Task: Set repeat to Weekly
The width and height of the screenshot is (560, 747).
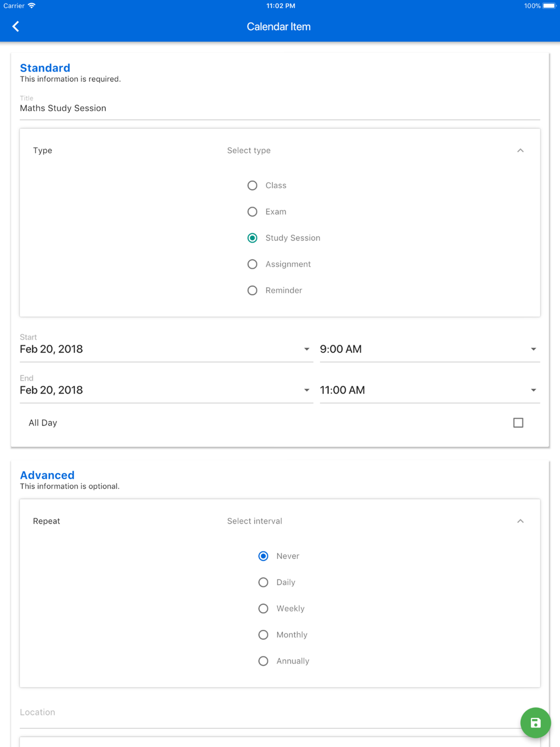Action: [263, 609]
